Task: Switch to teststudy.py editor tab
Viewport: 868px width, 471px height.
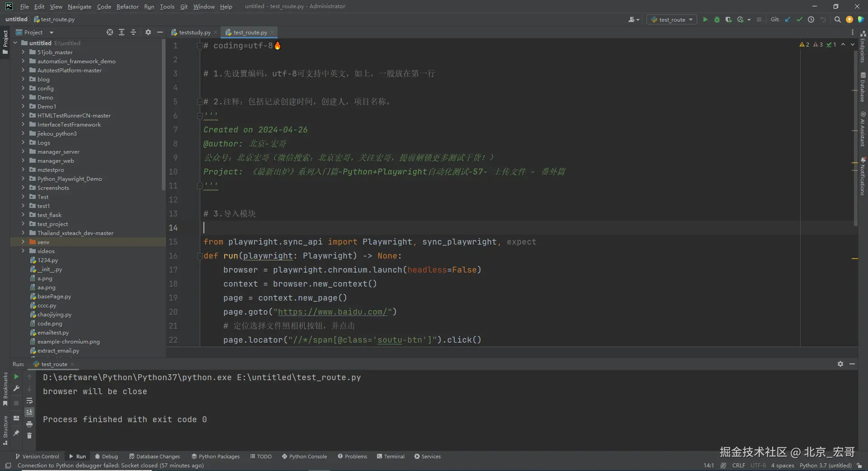Action: 194,33
